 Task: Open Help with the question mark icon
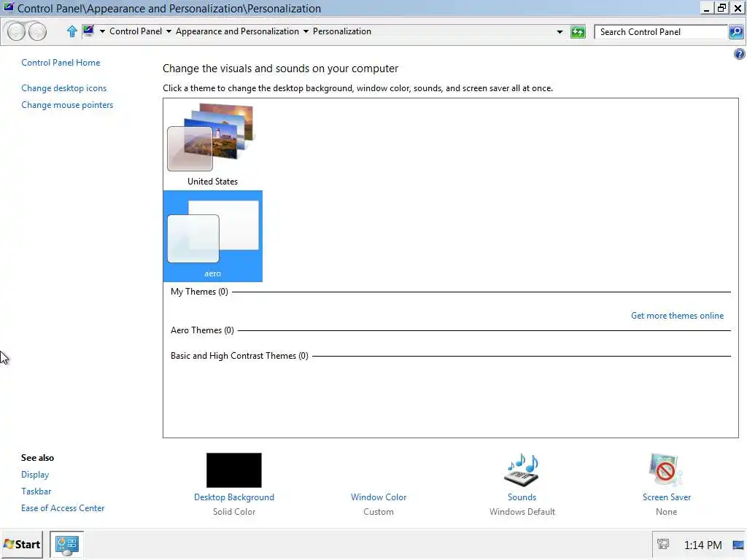[x=739, y=54]
